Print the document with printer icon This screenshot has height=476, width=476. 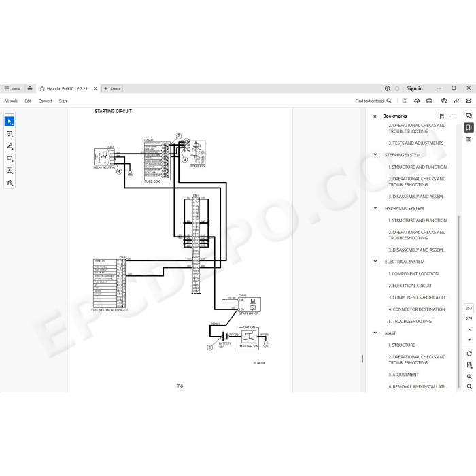tap(429, 101)
